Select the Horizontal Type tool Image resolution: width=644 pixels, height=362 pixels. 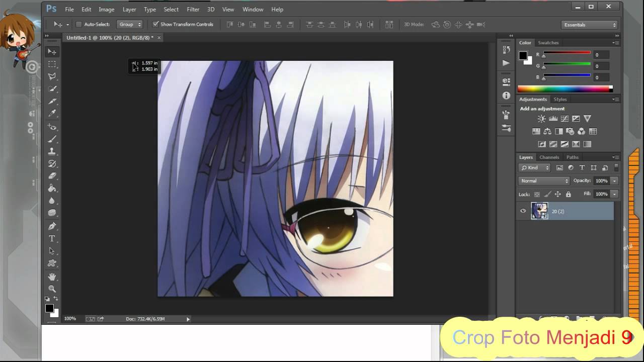[52, 238]
